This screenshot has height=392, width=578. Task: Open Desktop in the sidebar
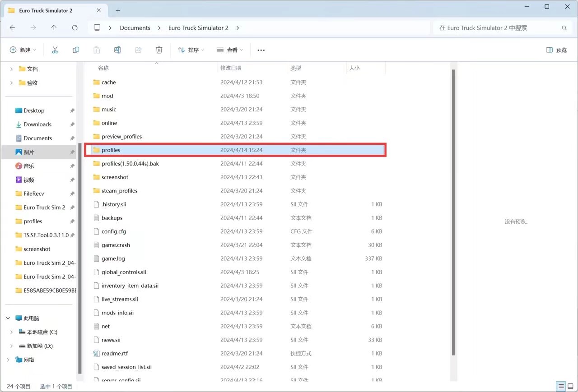coord(34,111)
